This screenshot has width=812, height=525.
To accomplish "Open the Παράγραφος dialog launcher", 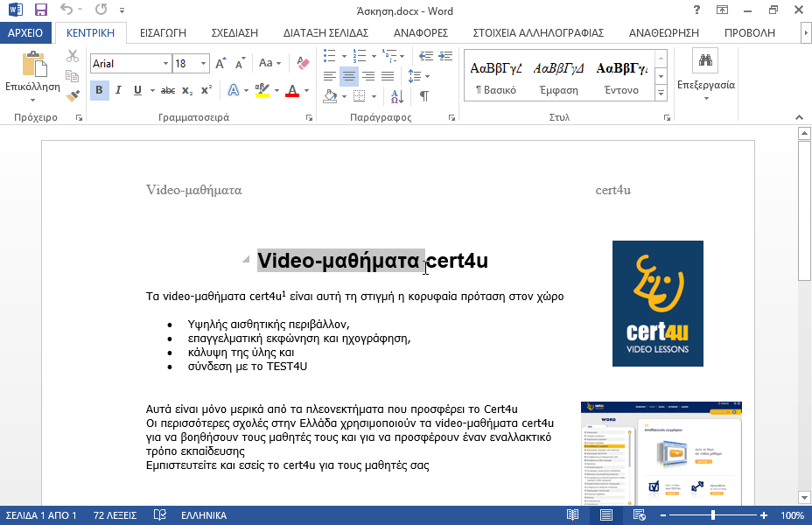I will coord(451,118).
